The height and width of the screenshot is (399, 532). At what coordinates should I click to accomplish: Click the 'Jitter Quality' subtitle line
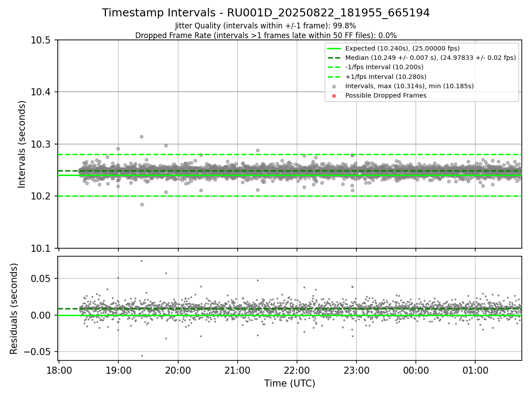[266, 26]
